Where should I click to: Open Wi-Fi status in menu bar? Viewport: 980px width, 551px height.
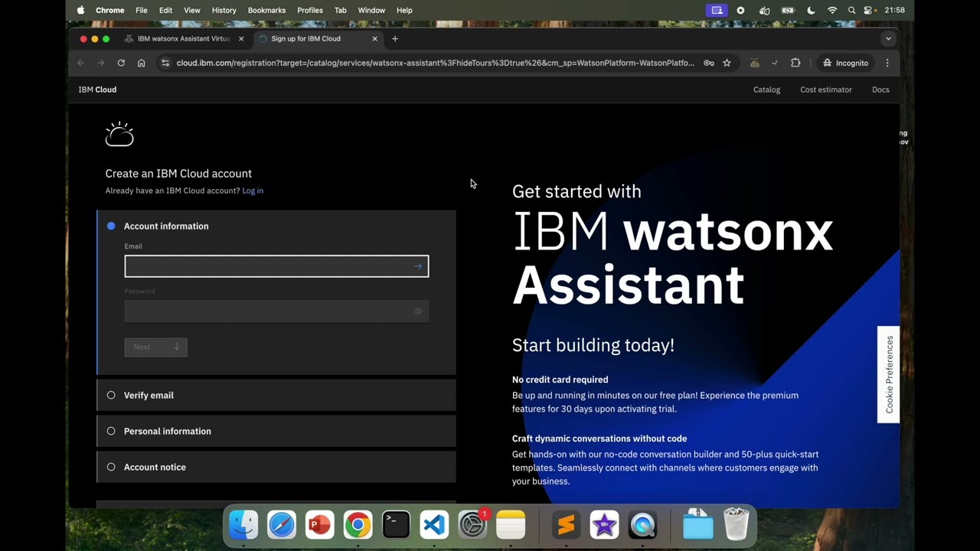click(x=832, y=10)
